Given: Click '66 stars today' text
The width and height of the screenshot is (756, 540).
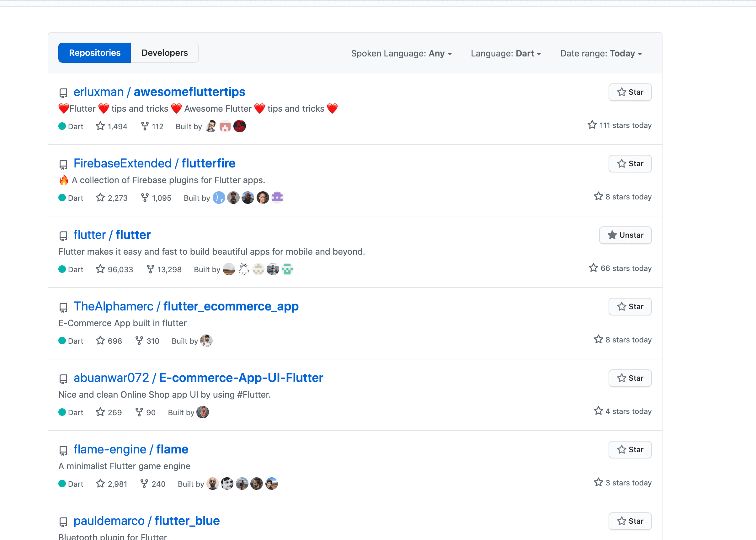Looking at the screenshot, I should 626,268.
